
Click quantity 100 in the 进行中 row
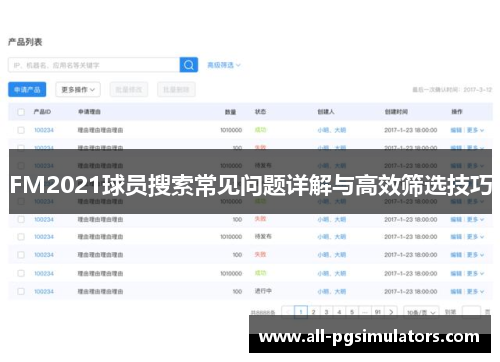point(237,291)
